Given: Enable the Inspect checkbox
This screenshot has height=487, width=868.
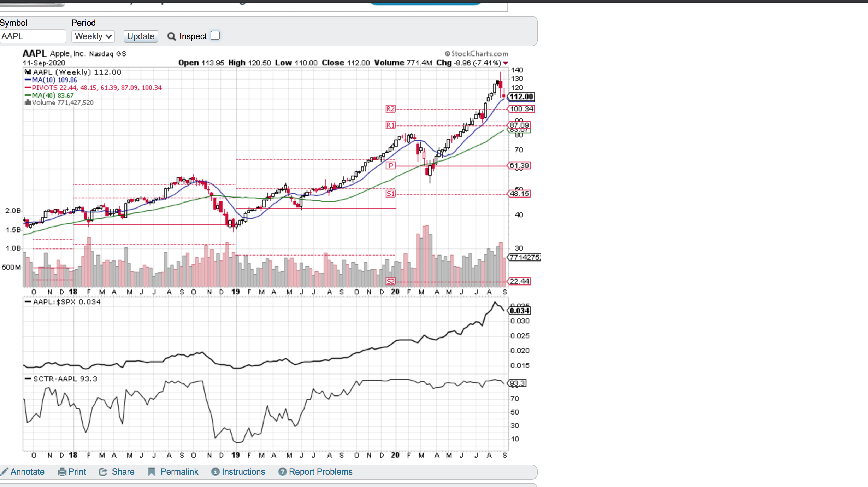Looking at the screenshot, I should 215,35.
